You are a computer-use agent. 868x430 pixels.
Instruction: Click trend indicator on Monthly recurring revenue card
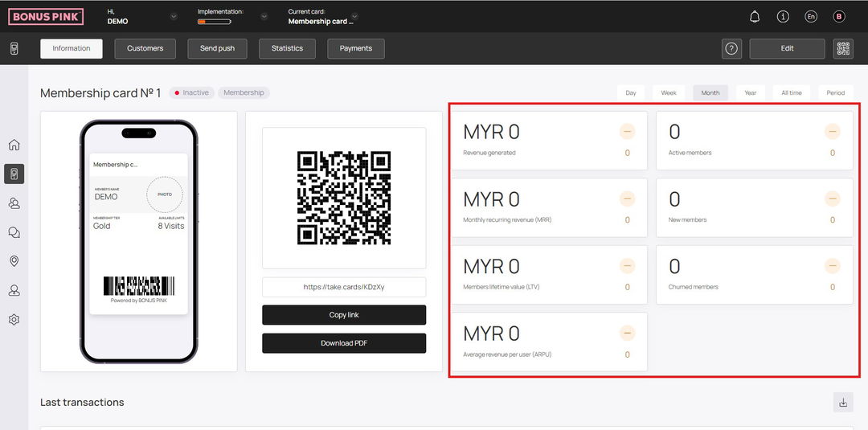(x=627, y=199)
